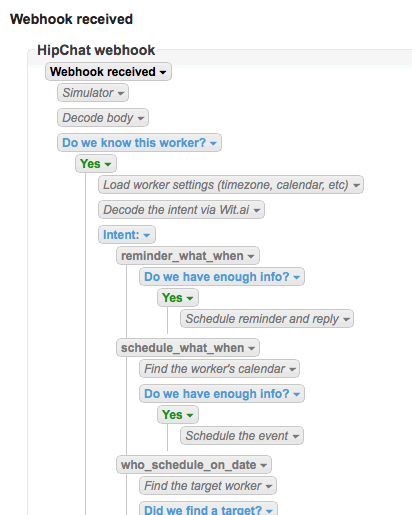Click the Simulator step
Viewport: 412px width, 515px height.
(93, 93)
